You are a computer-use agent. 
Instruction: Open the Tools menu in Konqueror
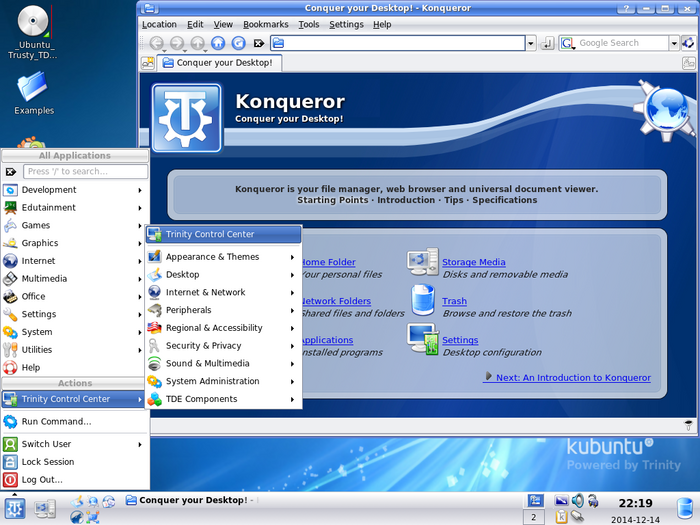click(308, 25)
